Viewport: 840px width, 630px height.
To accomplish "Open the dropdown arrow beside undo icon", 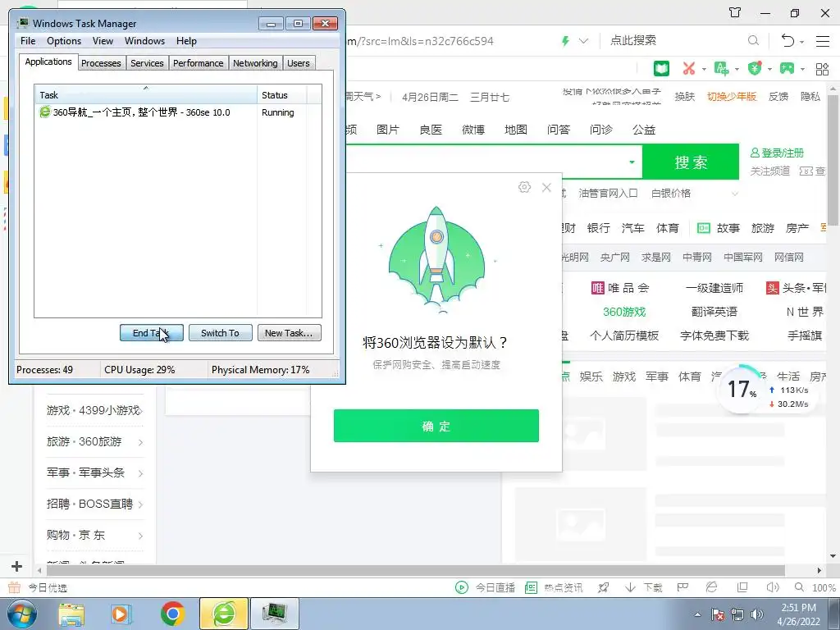I will [x=802, y=42].
